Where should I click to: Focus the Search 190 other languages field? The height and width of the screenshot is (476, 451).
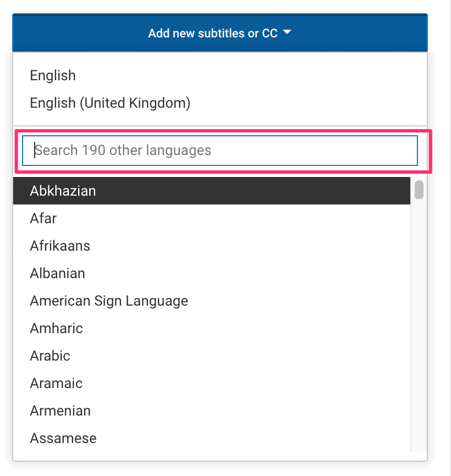(220, 151)
